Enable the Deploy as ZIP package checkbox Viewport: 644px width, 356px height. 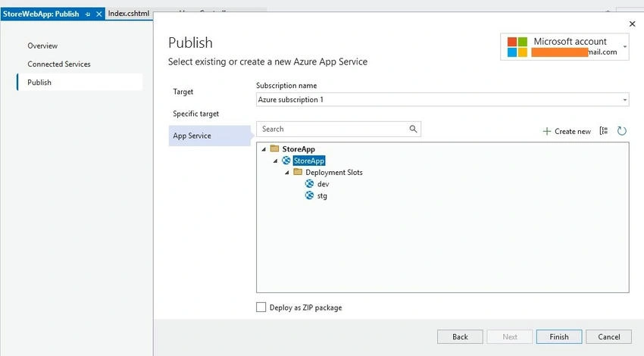click(261, 307)
